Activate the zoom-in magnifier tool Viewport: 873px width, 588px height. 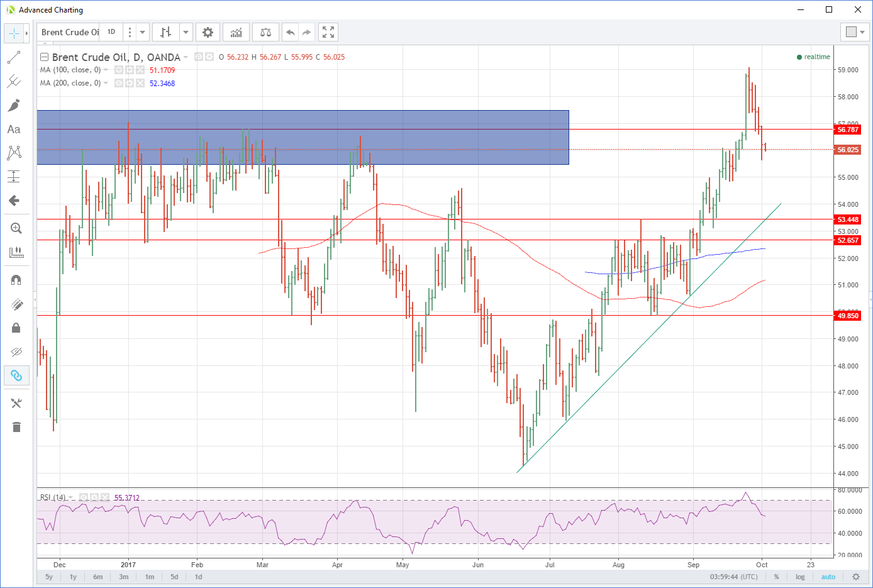[16, 228]
